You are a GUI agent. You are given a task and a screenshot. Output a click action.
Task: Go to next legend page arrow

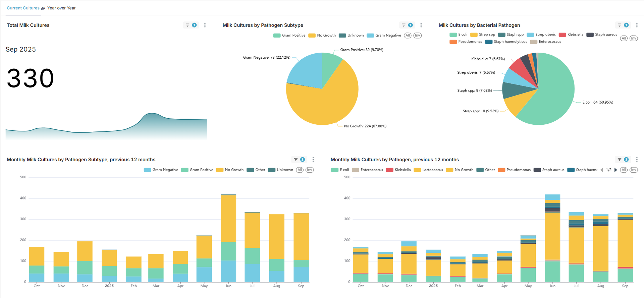tap(616, 170)
